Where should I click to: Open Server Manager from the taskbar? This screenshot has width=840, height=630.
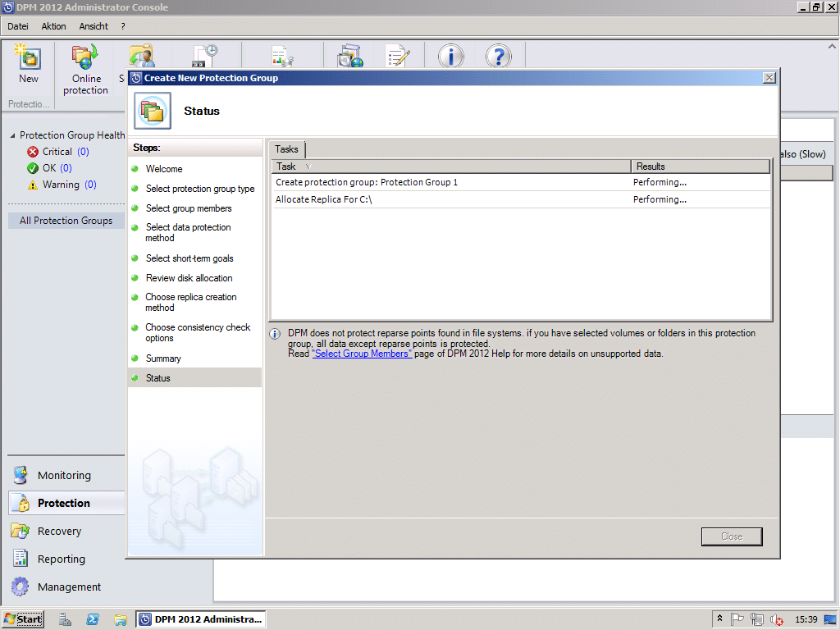coord(66,619)
